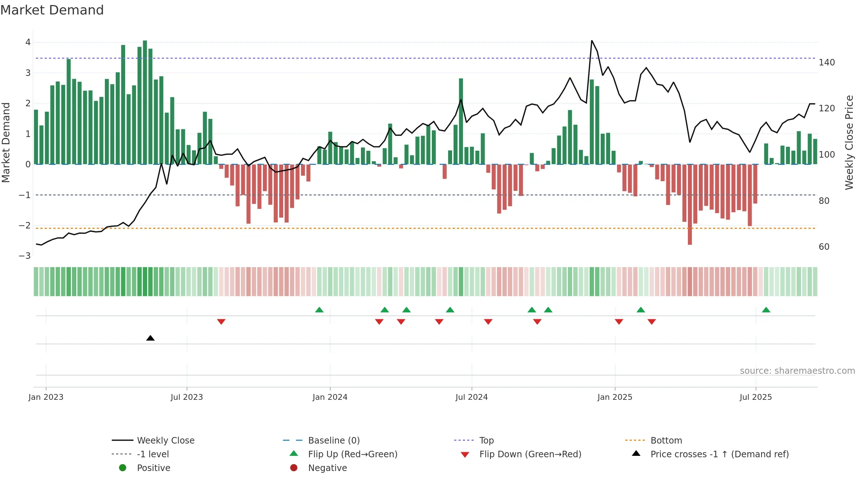Click the Jan 2025 x-axis label
Image resolution: width=868 pixels, height=488 pixels.
click(615, 397)
